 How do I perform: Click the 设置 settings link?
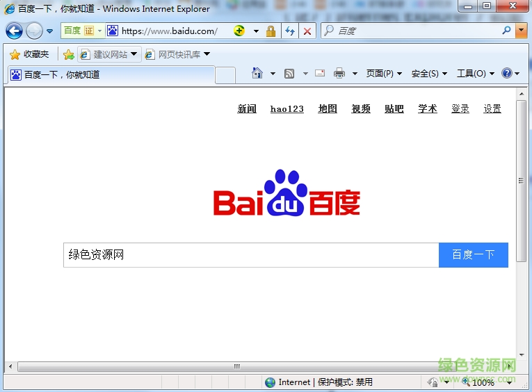point(492,109)
